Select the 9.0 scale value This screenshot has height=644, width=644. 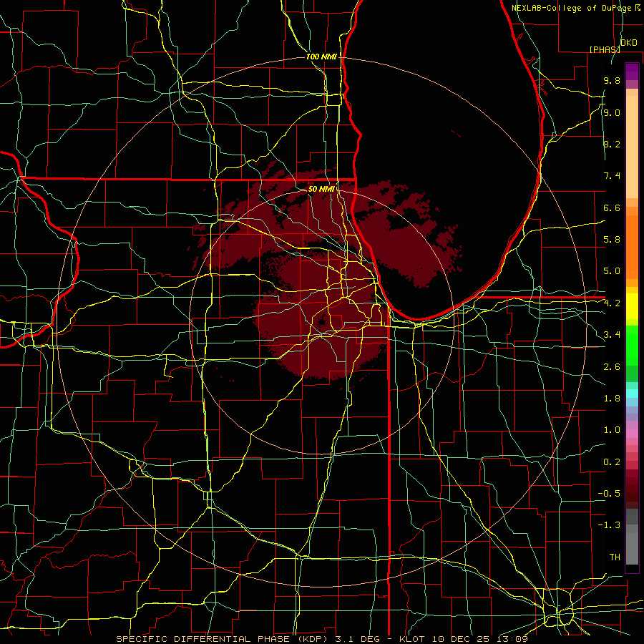(612, 112)
